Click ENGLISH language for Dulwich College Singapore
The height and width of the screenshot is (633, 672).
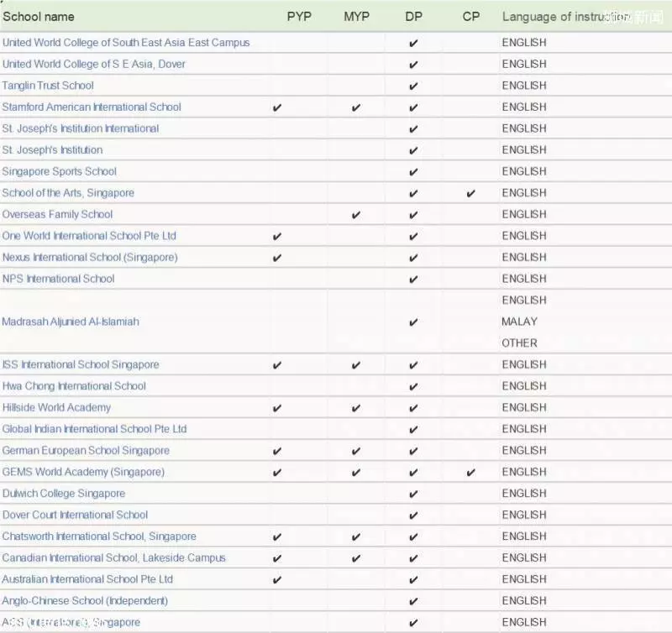pos(524,494)
